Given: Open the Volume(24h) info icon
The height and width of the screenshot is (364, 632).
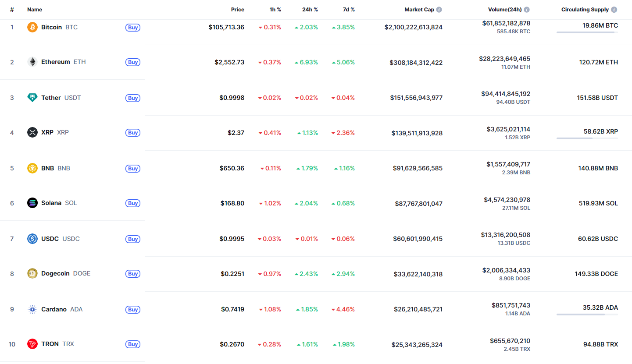Looking at the screenshot, I should pos(527,10).
